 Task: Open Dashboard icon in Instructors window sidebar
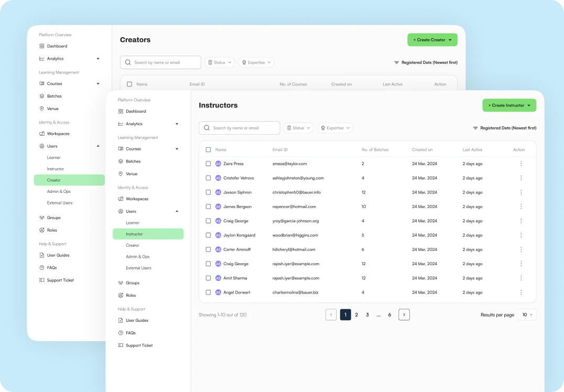[x=121, y=112]
